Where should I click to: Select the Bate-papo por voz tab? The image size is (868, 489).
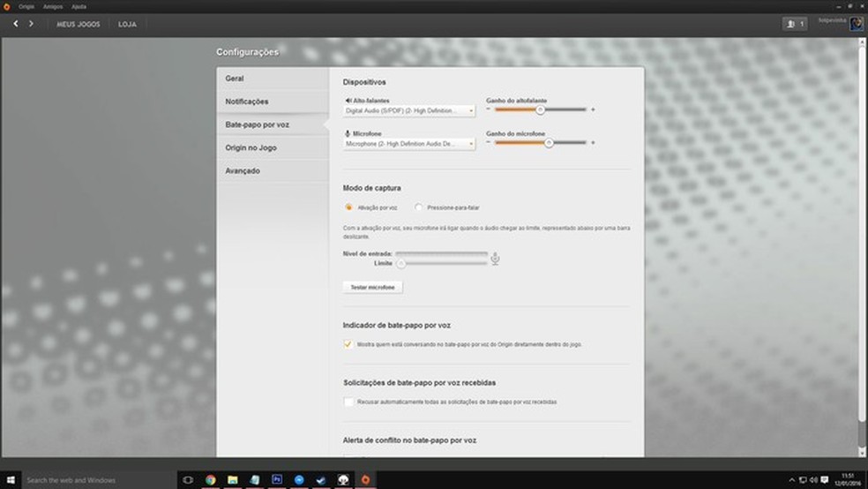click(273, 124)
